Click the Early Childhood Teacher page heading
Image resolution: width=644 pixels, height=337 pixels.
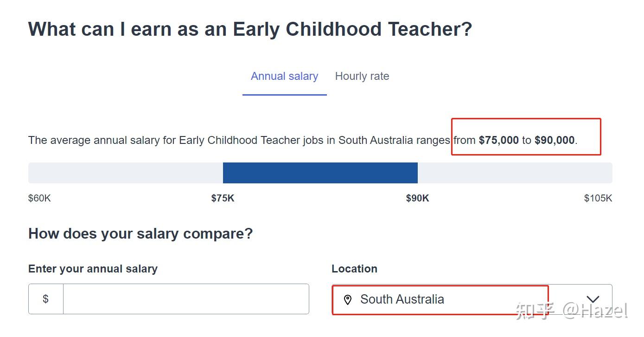[x=250, y=29]
